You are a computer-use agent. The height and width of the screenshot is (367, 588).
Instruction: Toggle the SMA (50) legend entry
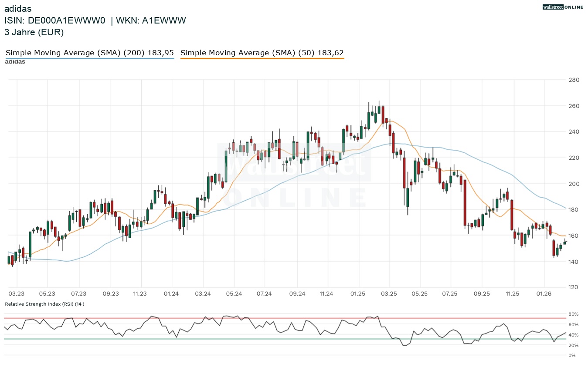tap(262, 53)
